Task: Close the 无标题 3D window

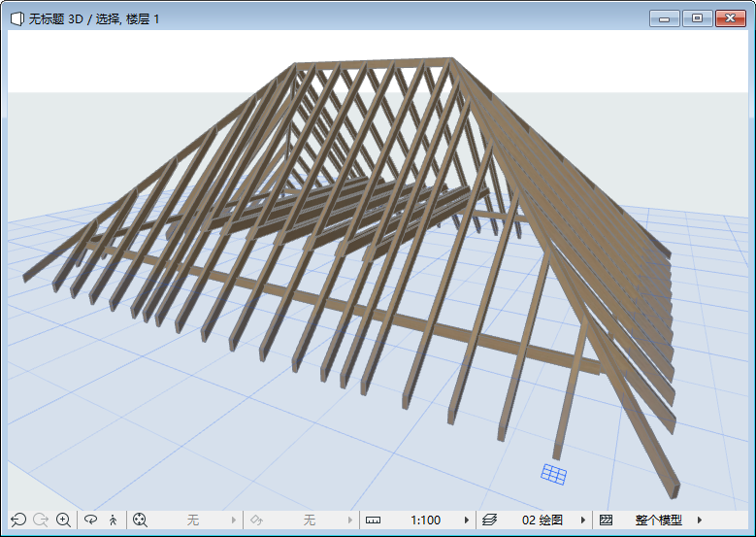Action: click(x=731, y=18)
